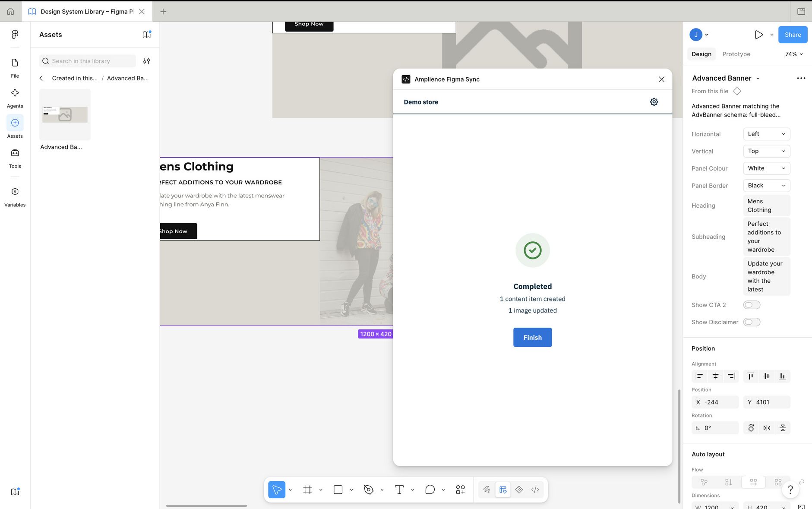Click the Rotation 0° field
This screenshot has width=812, height=509.
(x=715, y=428)
